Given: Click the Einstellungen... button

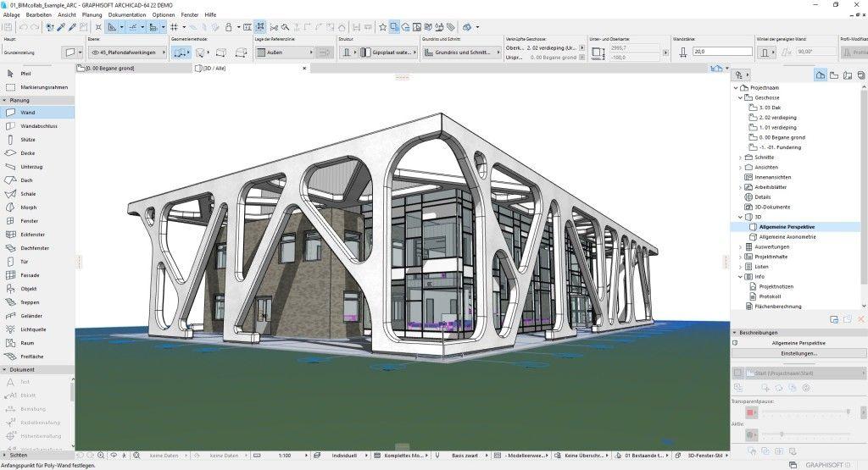Looking at the screenshot, I should coord(798,353).
